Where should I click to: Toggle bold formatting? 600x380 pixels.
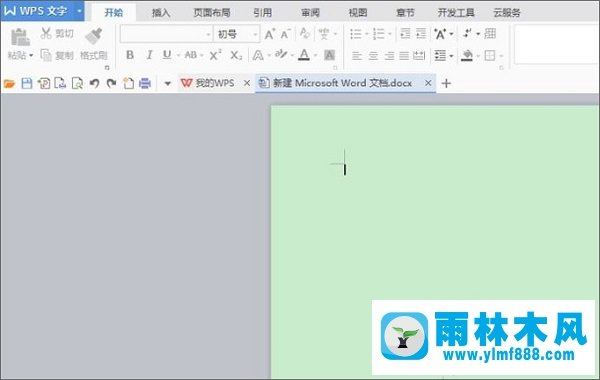[x=130, y=55]
